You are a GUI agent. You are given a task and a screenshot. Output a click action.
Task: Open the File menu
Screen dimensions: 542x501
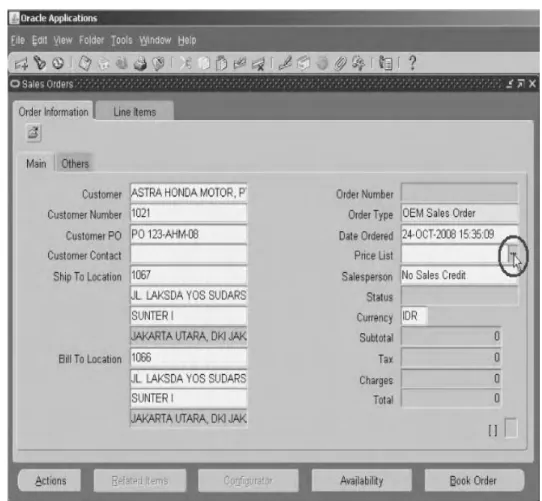click(18, 40)
